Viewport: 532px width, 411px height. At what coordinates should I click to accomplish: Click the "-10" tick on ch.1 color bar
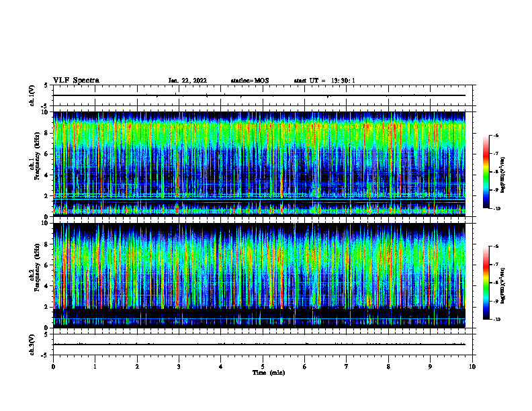pyautogui.click(x=496, y=209)
